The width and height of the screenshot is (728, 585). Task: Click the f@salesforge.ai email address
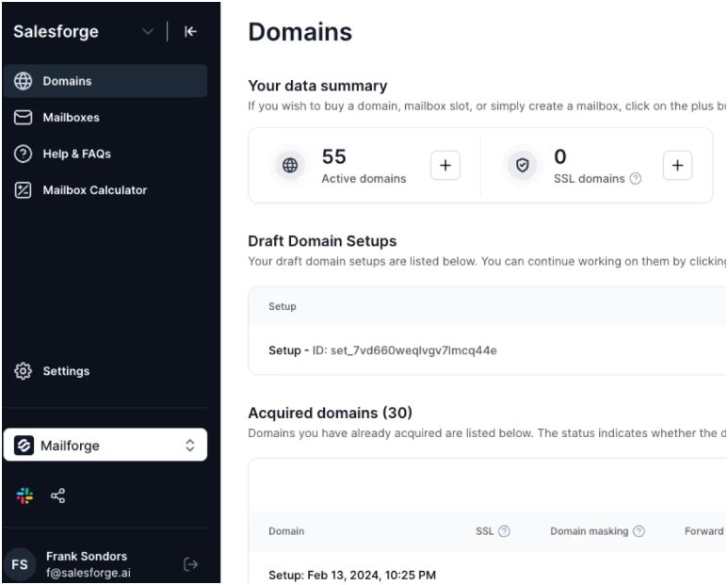(x=89, y=573)
